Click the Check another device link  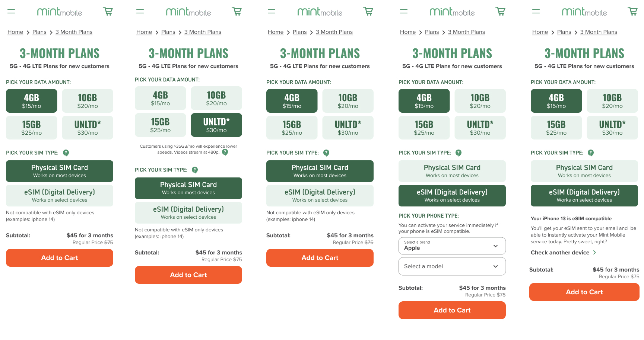[560, 253]
